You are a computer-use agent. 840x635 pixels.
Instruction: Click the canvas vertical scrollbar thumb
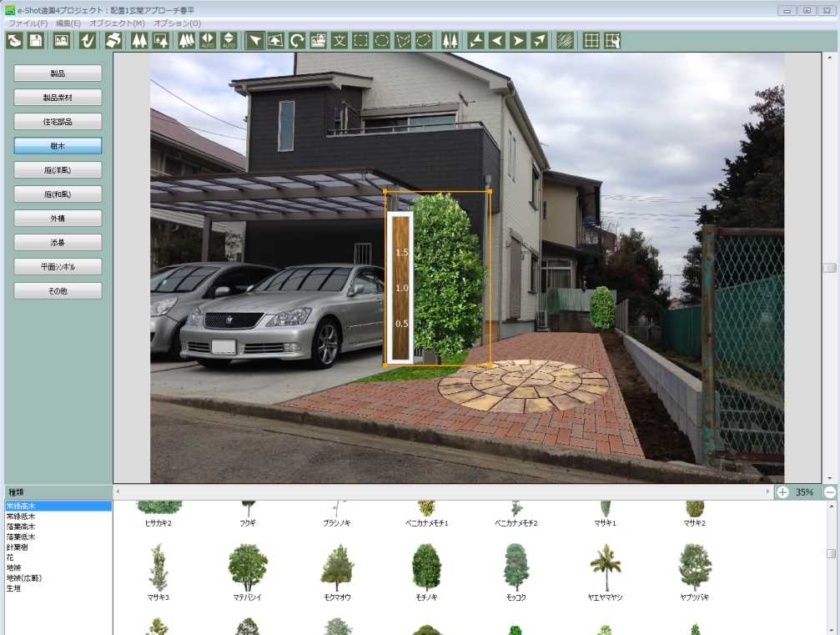coord(830,268)
